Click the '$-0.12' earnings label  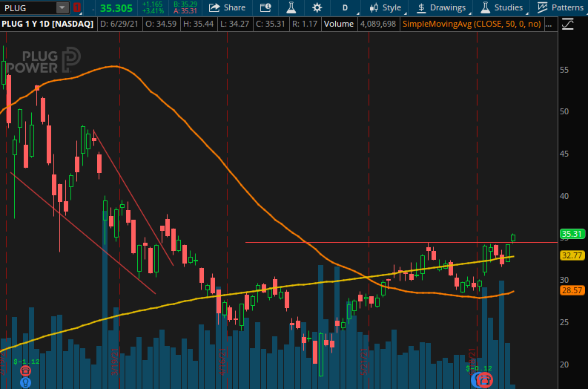(479, 368)
